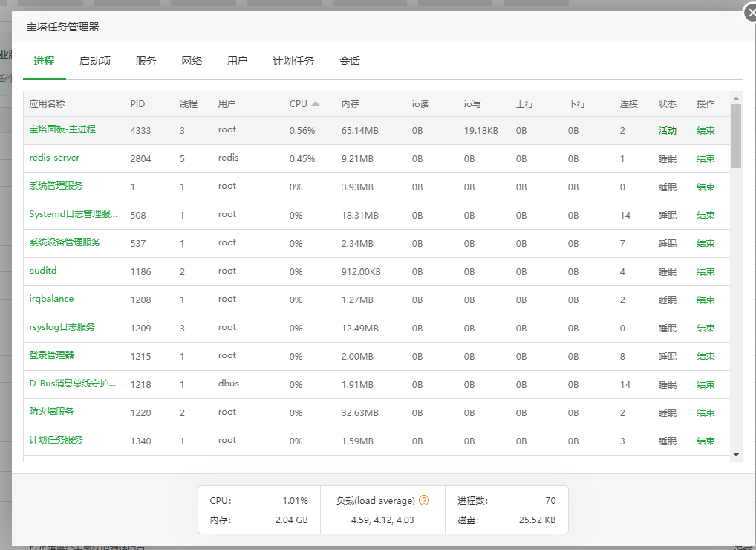The width and height of the screenshot is (756, 550).
Task: Open the 计划任务 tab
Action: point(293,62)
